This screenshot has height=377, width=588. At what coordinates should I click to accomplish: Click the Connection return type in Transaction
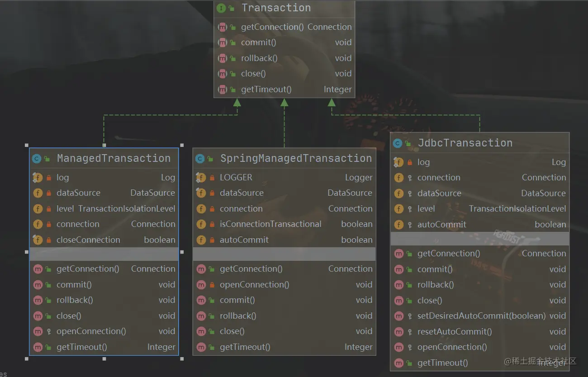[x=329, y=27]
